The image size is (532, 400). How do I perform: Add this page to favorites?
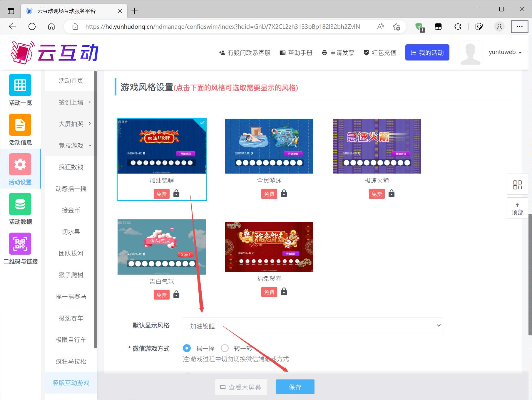pyautogui.click(x=396, y=27)
